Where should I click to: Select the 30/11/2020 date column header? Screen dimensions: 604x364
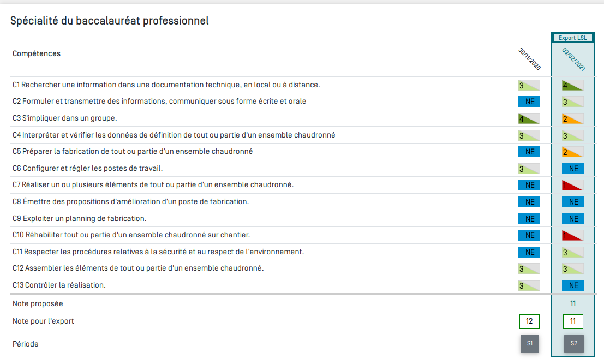[529, 59]
